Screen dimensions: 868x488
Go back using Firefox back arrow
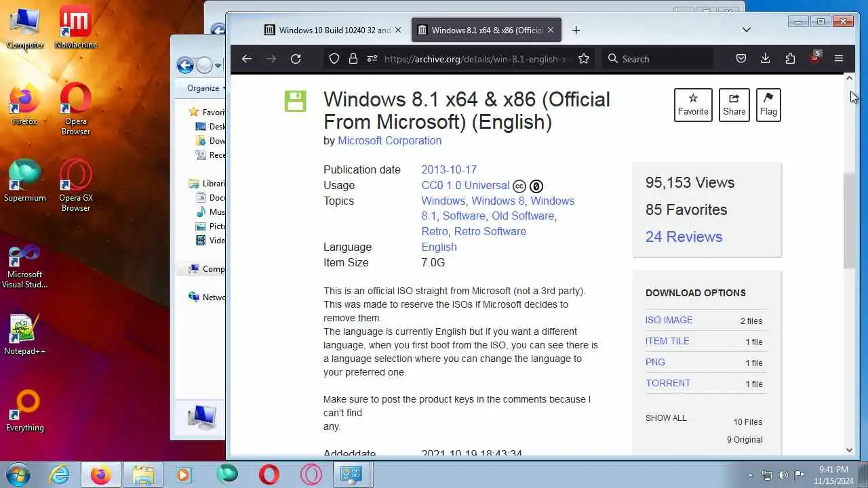[x=247, y=59]
